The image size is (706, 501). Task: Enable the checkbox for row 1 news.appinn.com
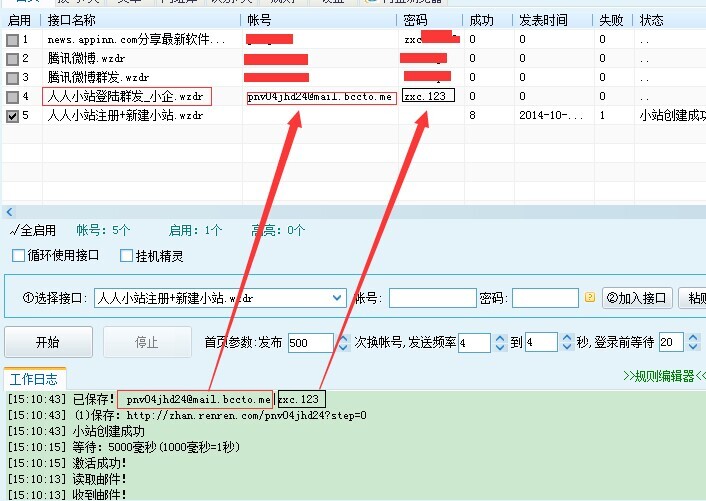[13, 40]
